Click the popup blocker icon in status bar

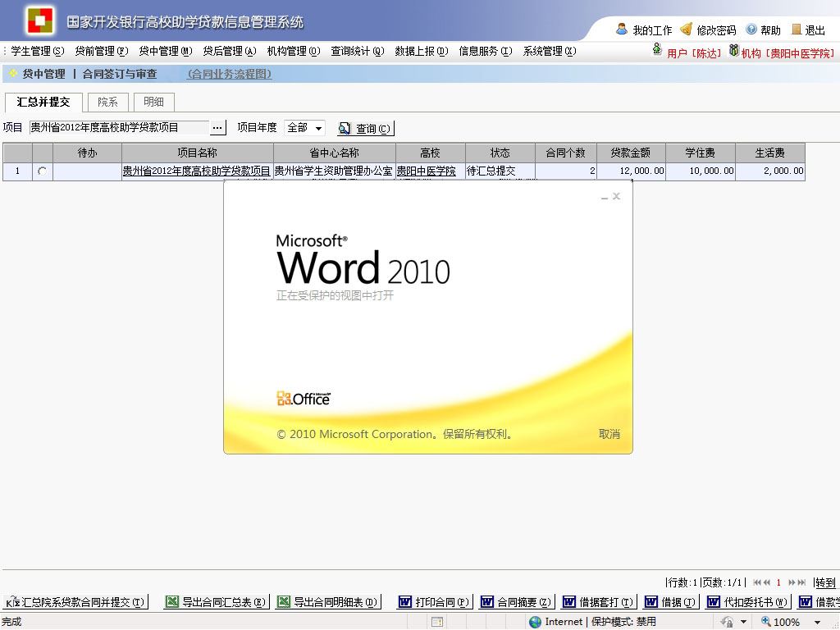click(437, 622)
